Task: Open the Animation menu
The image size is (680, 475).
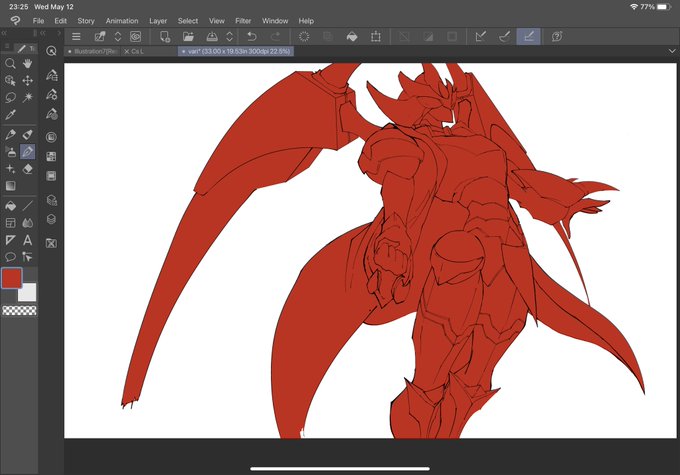Action: click(x=122, y=21)
